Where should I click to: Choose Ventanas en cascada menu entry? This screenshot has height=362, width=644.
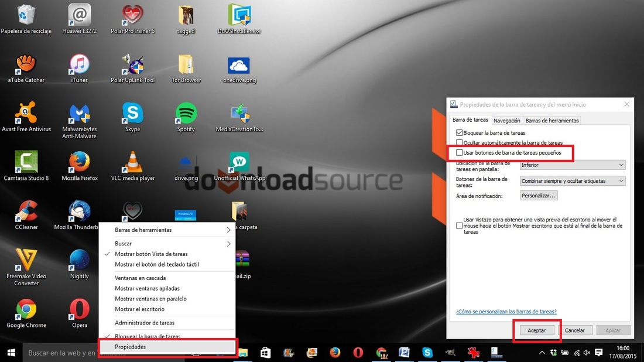[x=167, y=278]
